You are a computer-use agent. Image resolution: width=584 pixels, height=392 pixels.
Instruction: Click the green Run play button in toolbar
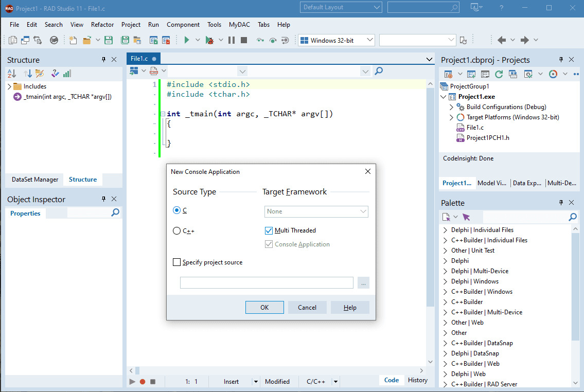(187, 40)
